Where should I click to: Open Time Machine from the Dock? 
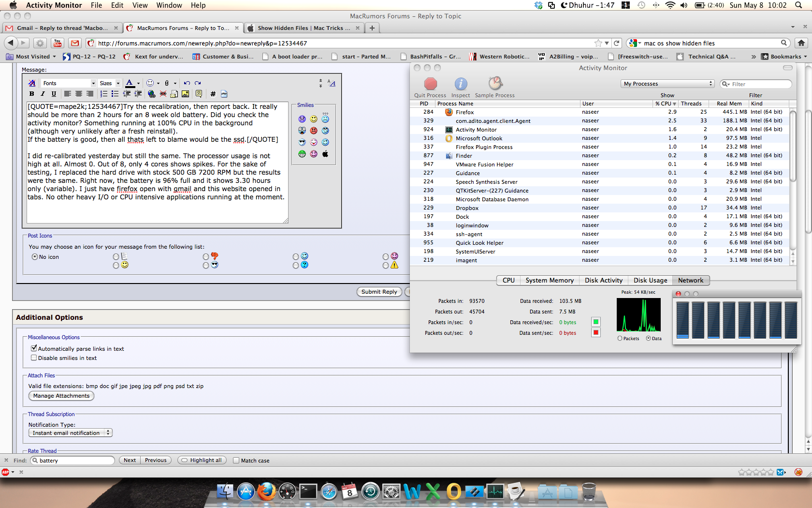(370, 492)
